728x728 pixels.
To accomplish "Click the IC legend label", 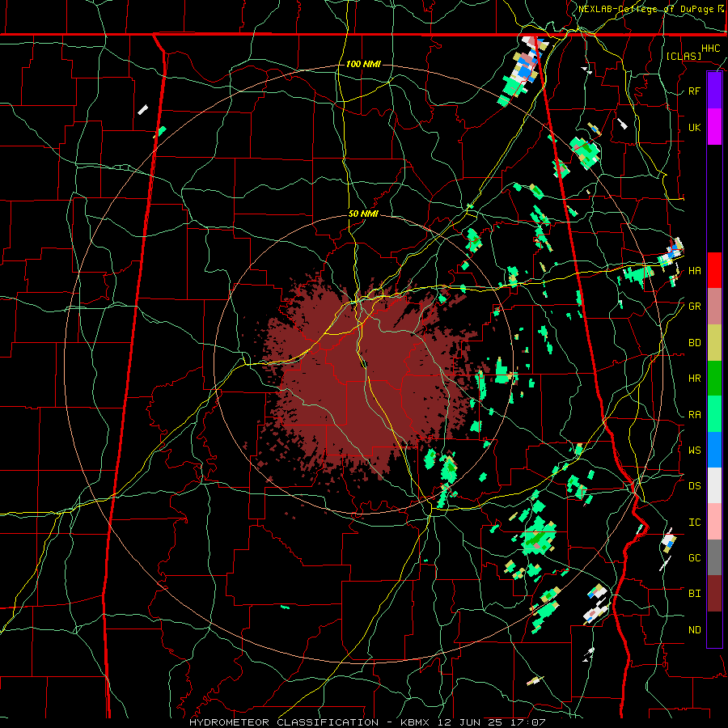I will pyautogui.click(x=695, y=523).
